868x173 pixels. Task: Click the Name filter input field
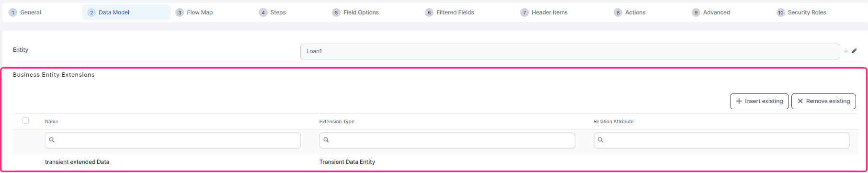173,140
